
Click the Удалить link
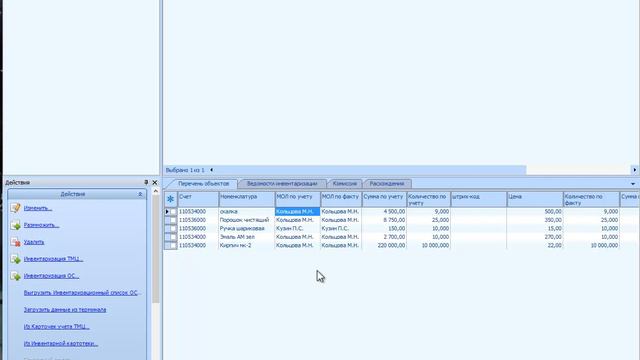[34, 242]
